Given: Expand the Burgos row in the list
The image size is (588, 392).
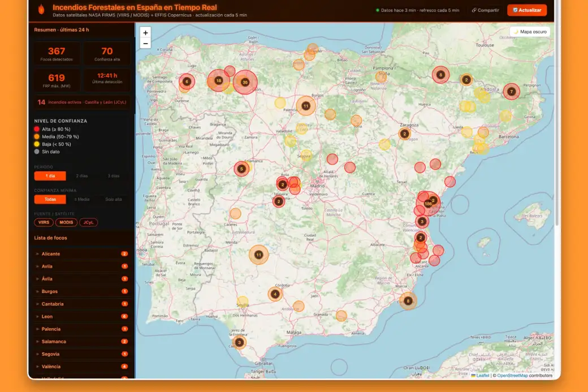Looking at the screenshot, I should tap(82, 291).
